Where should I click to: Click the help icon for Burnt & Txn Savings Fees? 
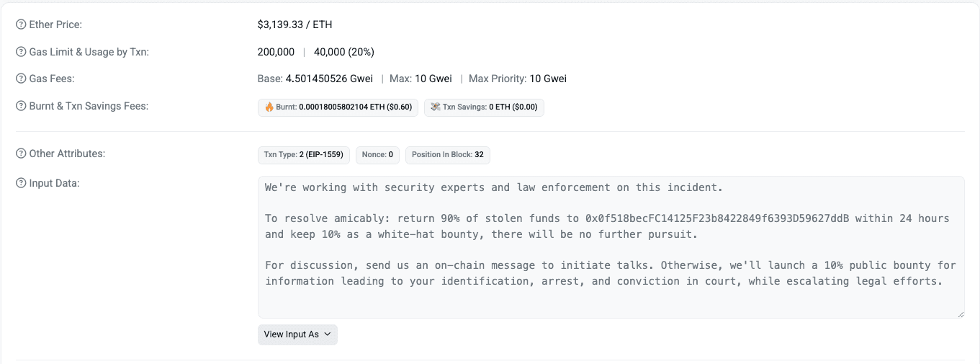(21, 106)
